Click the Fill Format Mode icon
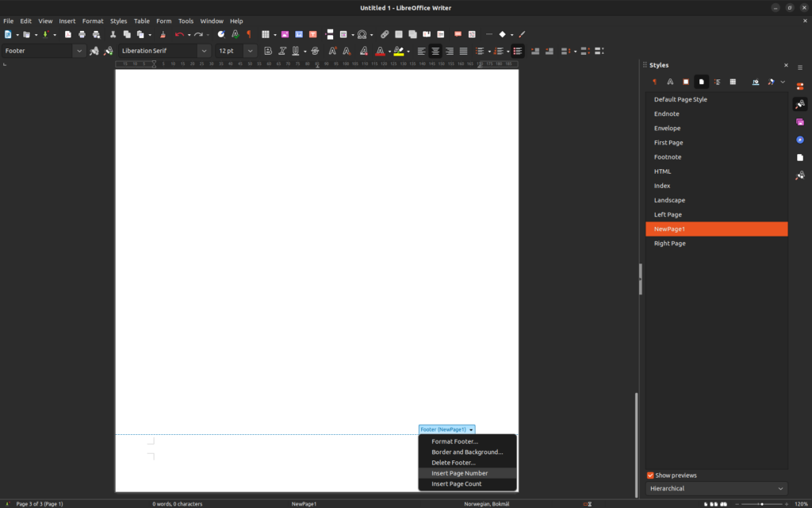This screenshot has height=508, width=812. tap(755, 82)
